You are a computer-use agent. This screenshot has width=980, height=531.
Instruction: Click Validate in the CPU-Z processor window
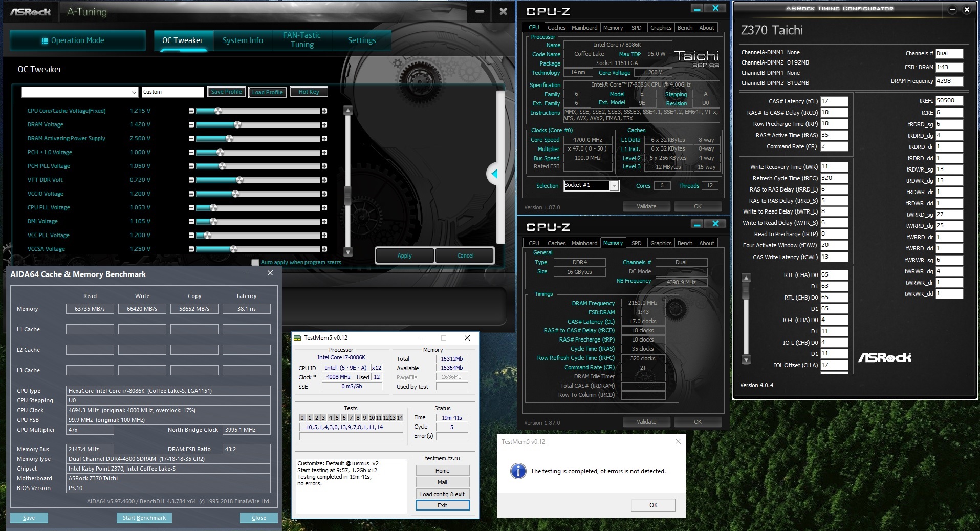(646, 206)
